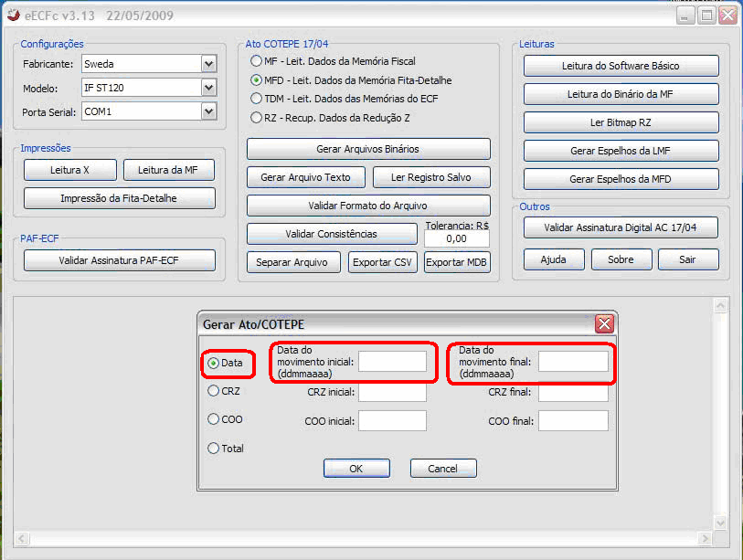
Task: Close the Gerar Ato/COTEPE dialog
Action: 603,324
